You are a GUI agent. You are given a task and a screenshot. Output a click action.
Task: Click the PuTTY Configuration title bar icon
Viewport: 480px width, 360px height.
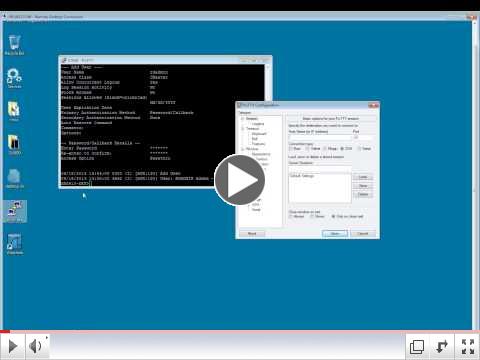coord(239,105)
